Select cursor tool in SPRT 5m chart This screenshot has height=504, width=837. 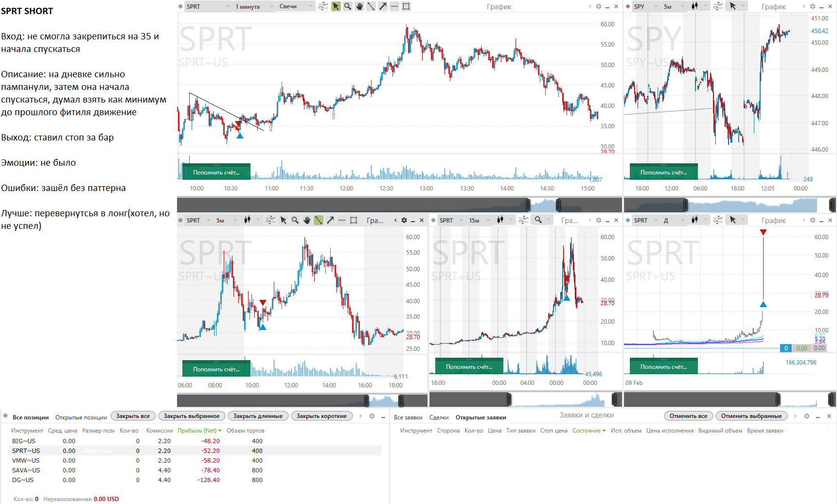(284, 220)
